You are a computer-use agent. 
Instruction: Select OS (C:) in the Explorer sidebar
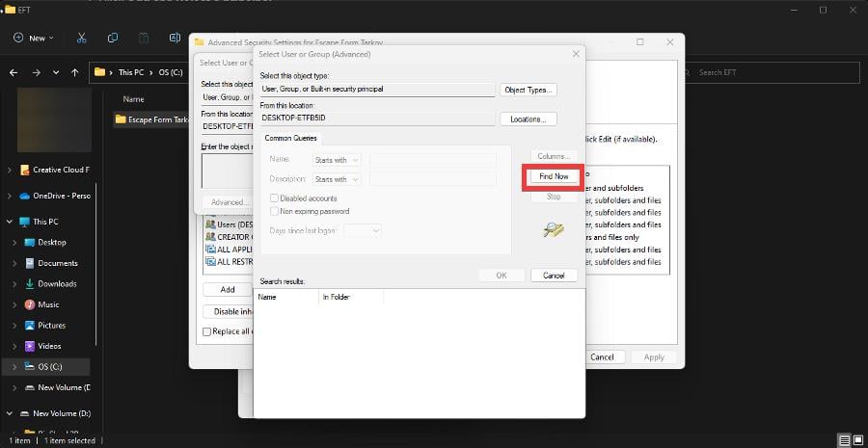(46, 367)
